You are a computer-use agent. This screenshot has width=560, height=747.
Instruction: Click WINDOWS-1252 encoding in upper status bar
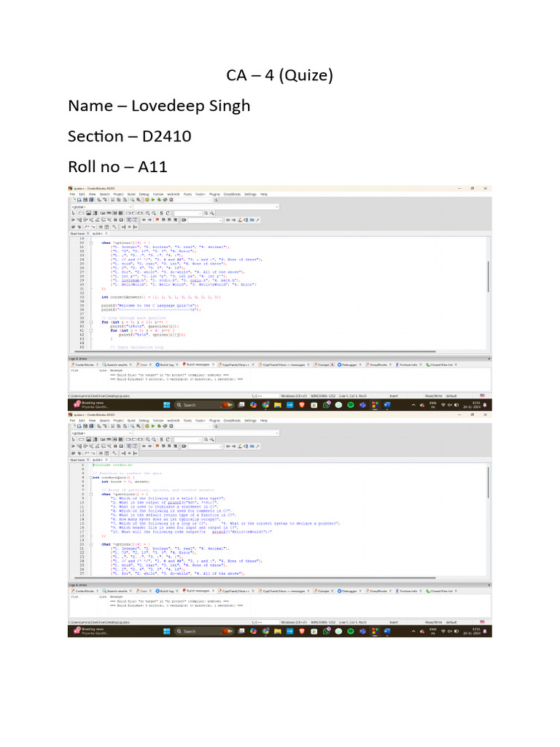point(323,396)
